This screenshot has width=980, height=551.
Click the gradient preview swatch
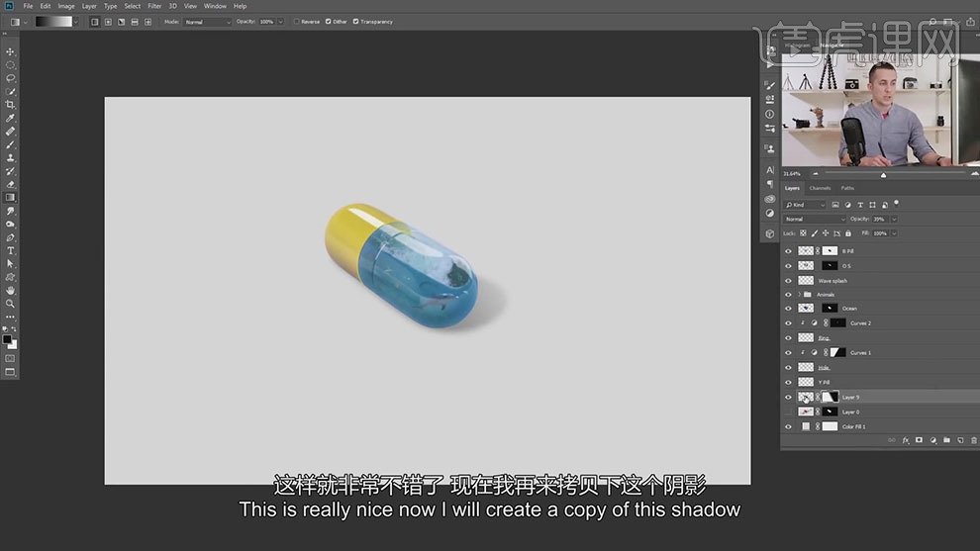tap(53, 22)
